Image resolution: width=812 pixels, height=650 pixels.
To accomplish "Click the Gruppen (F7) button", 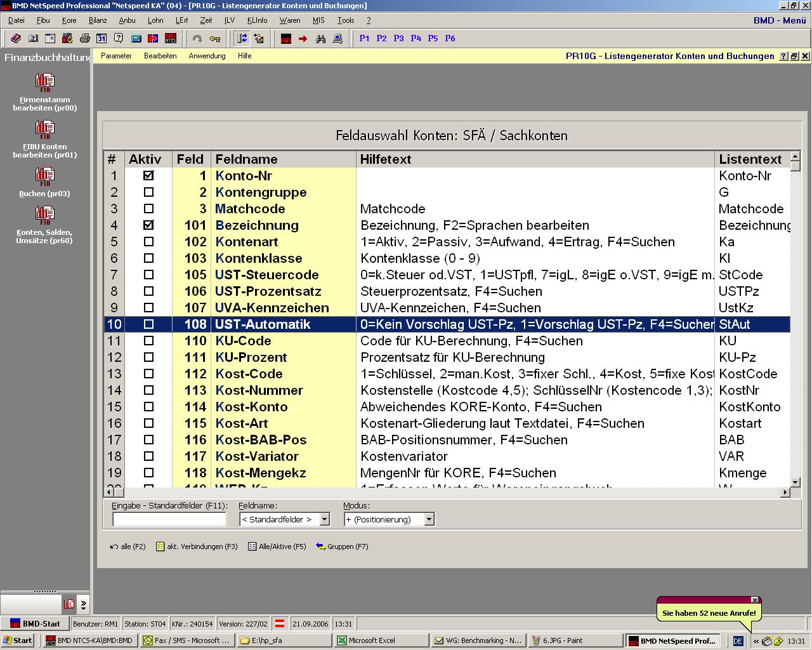I will click(x=342, y=547).
